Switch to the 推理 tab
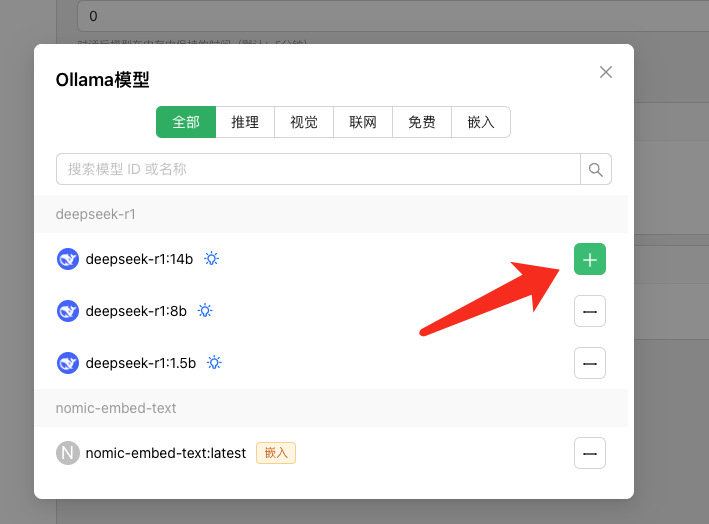Viewport: 709px width, 524px height. point(245,122)
